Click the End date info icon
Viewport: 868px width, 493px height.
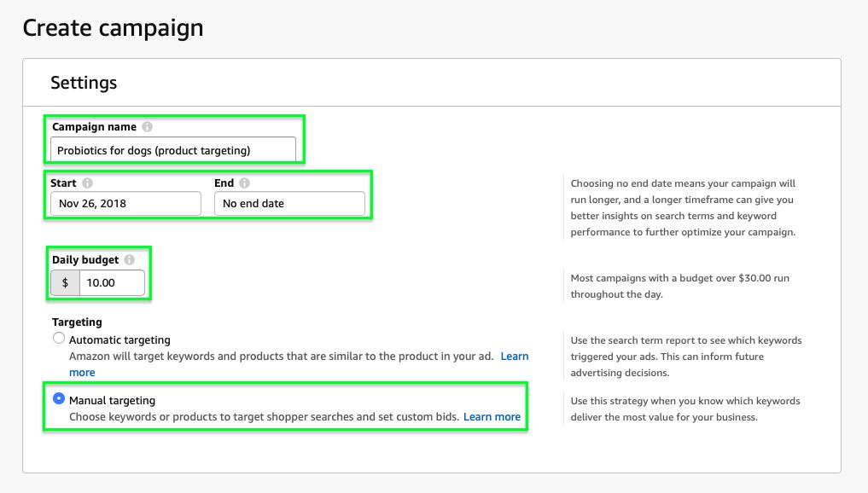pos(244,183)
